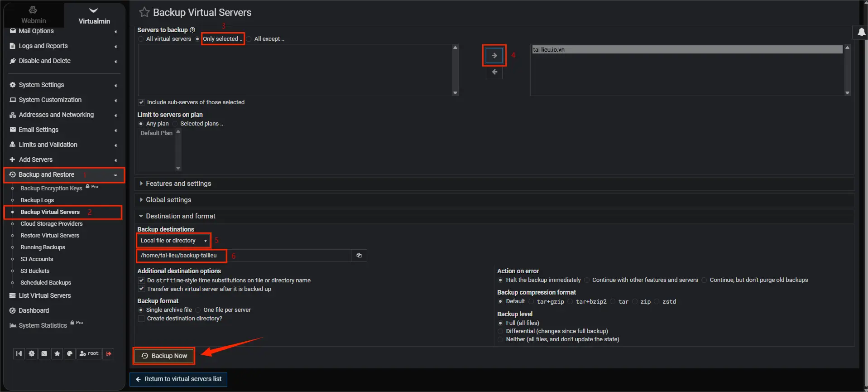Open List Virtual Servers
Image resolution: width=868 pixels, height=392 pixels.
pyautogui.click(x=45, y=295)
